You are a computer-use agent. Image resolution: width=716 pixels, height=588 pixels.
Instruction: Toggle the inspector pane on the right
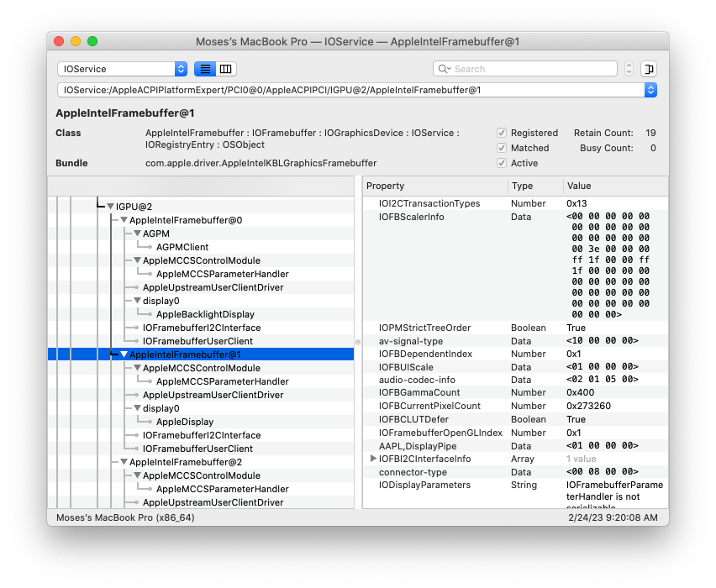pos(648,69)
